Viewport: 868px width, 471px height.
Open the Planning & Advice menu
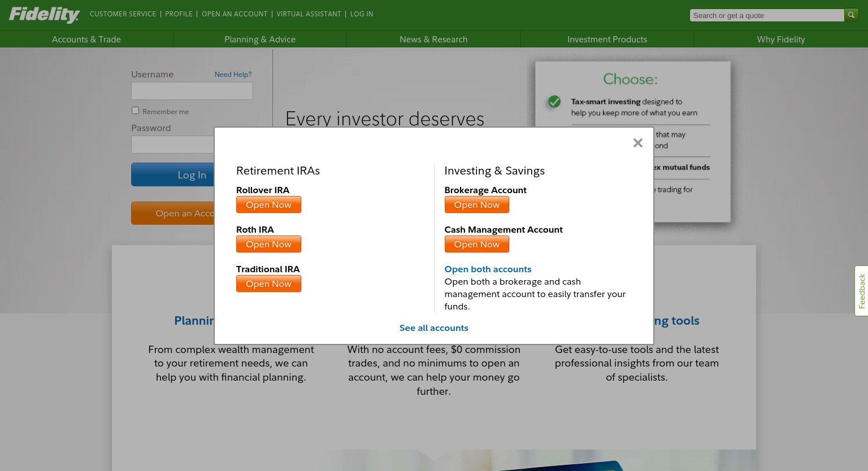[x=260, y=40]
